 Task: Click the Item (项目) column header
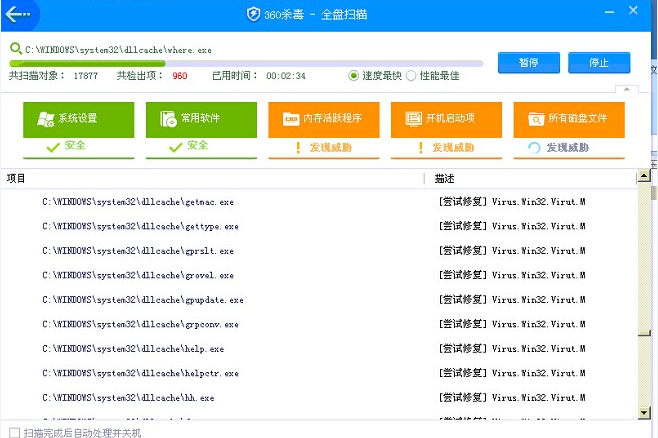[x=17, y=178]
